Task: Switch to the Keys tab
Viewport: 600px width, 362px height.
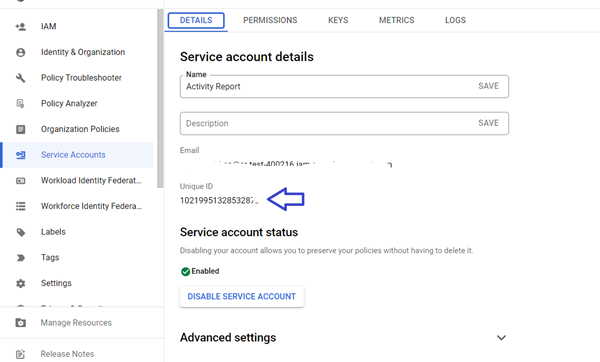Action: click(338, 20)
